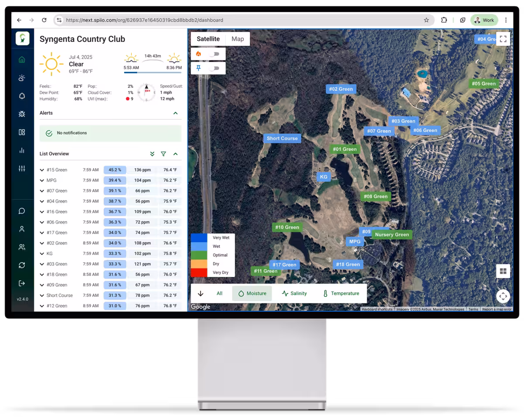Click Report a map error link
The width and height of the screenshot is (524, 420).
pyautogui.click(x=496, y=309)
